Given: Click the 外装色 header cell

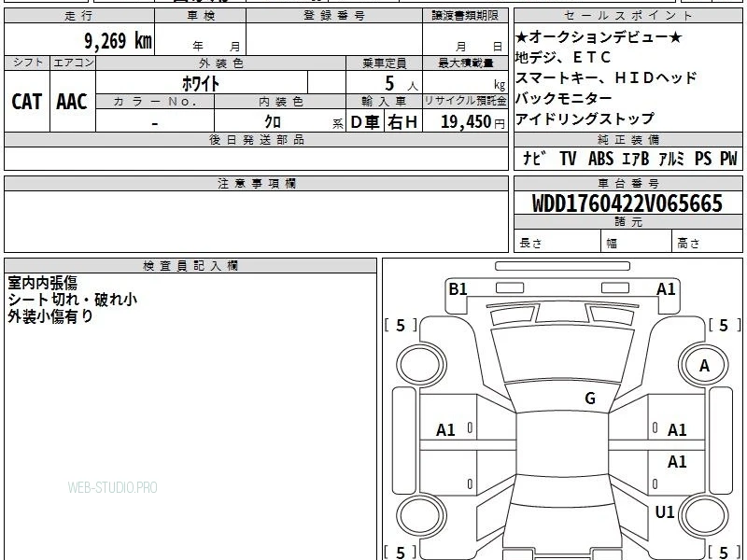Looking at the screenshot, I should (221, 63).
